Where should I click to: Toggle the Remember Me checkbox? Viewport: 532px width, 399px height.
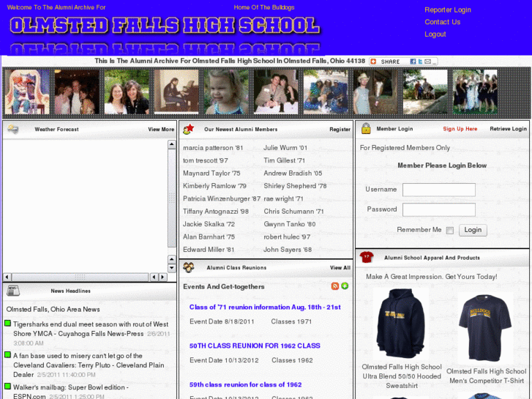tap(450, 230)
